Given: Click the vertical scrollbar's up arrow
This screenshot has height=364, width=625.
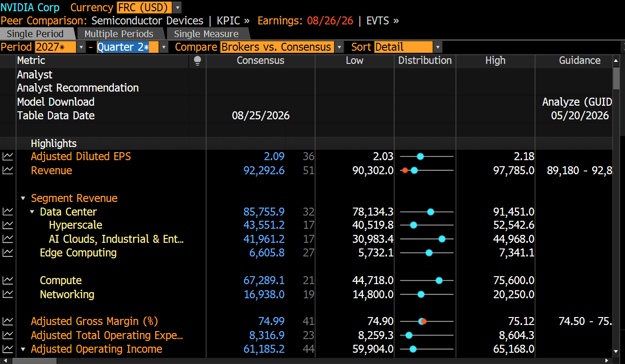Looking at the screenshot, I should coord(616,61).
